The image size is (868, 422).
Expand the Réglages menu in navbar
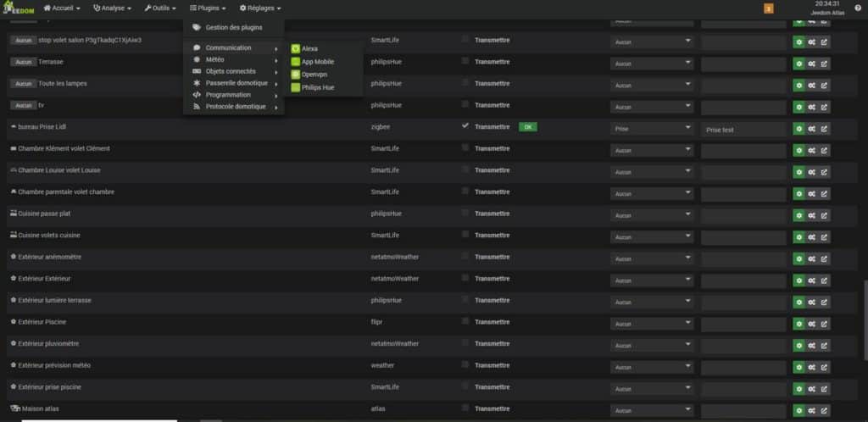point(260,8)
